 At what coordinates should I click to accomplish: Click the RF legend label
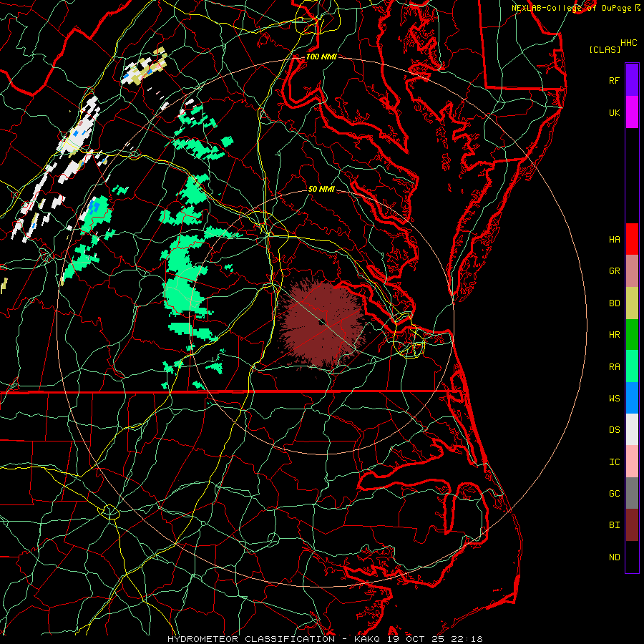(x=614, y=80)
